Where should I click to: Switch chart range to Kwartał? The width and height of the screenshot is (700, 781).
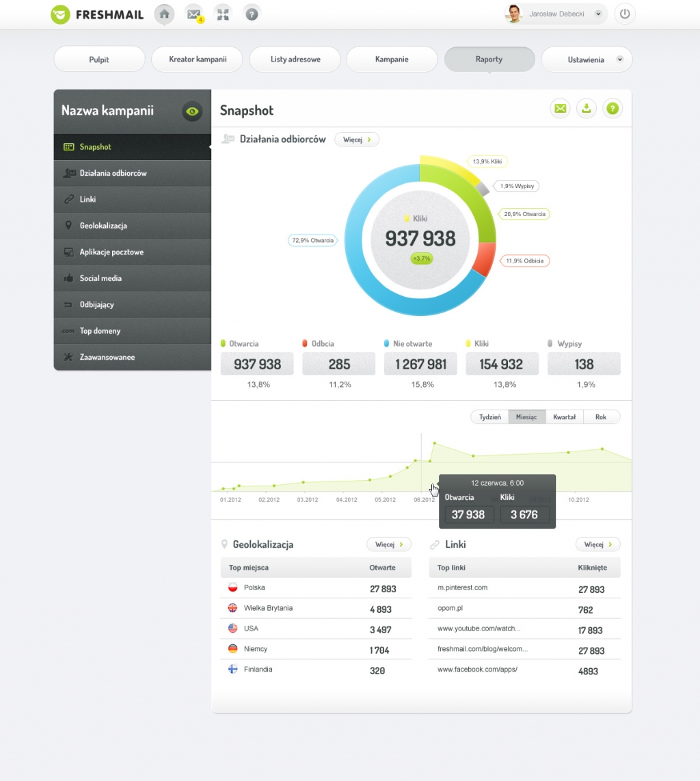564,417
